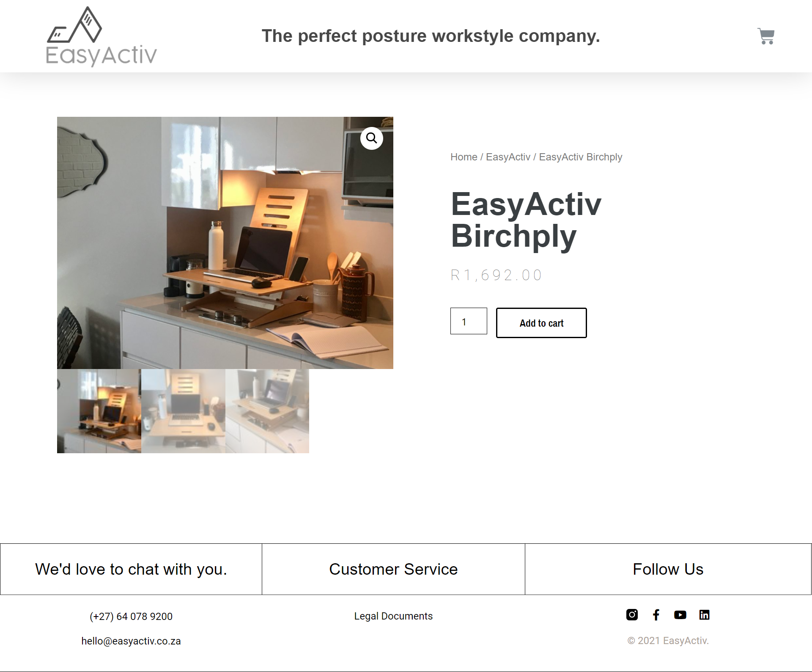The image size is (812, 672).
Task: Select the first product thumbnail
Action: 99,411
